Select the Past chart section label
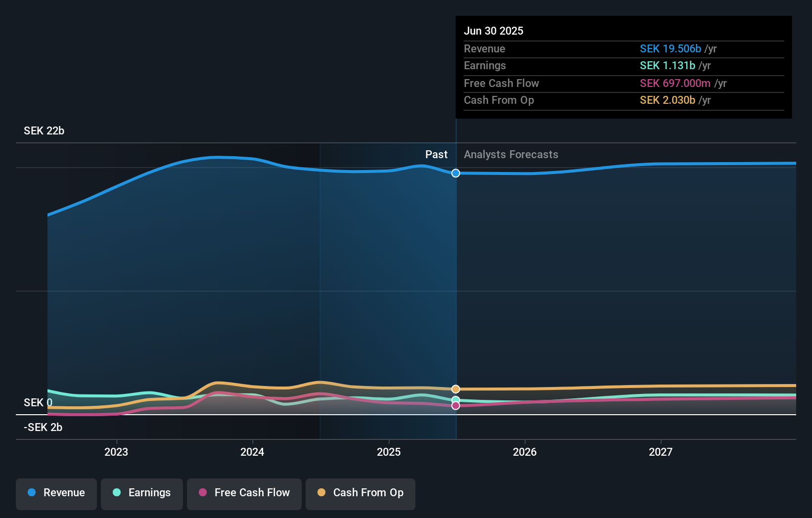812x518 pixels. [x=436, y=154]
